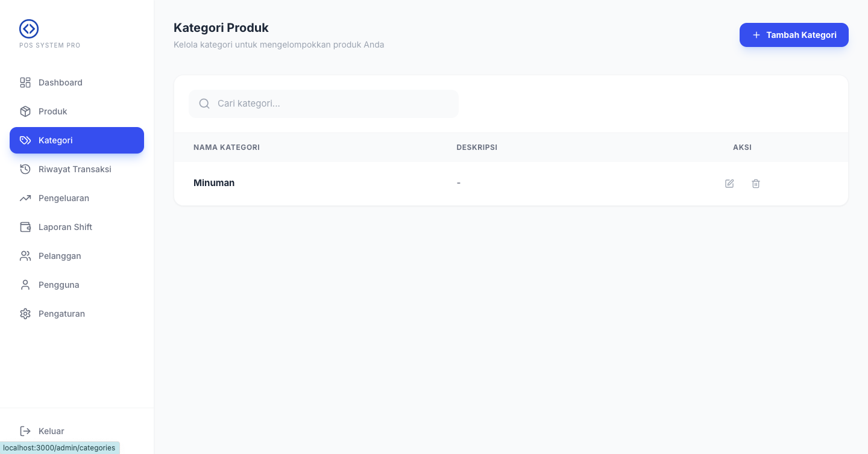Image resolution: width=868 pixels, height=454 pixels.
Task: Open the Pengguna menu item
Action: [x=59, y=285]
